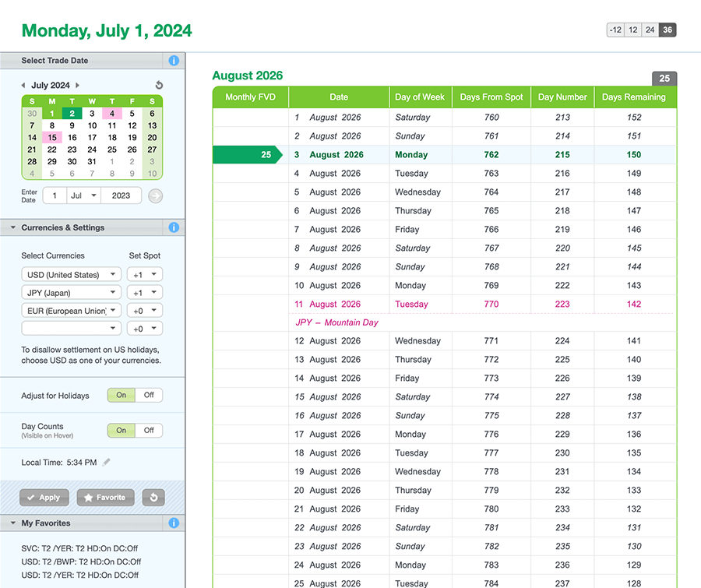The height and width of the screenshot is (588, 701).
Task: Select the 12 months range tab
Action: click(632, 30)
